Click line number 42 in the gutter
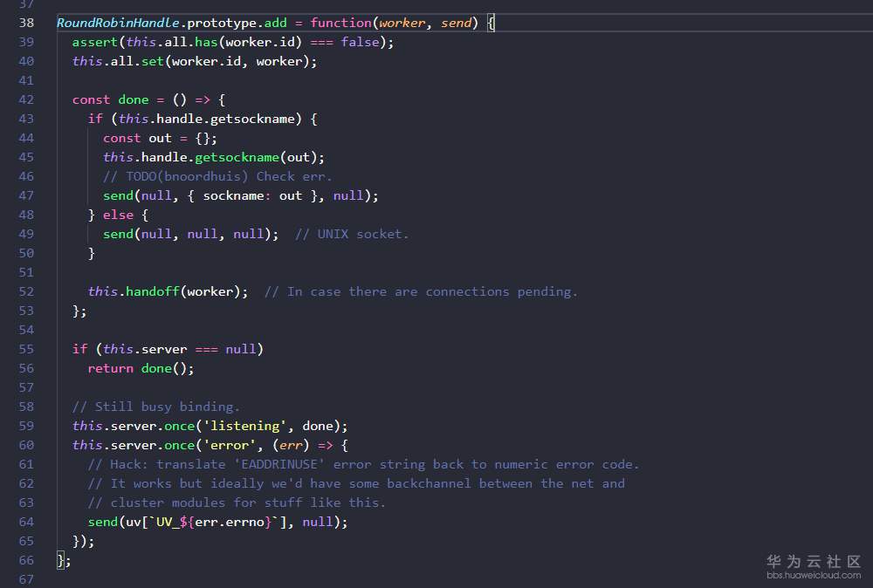This screenshot has height=588, width=873. (26, 99)
